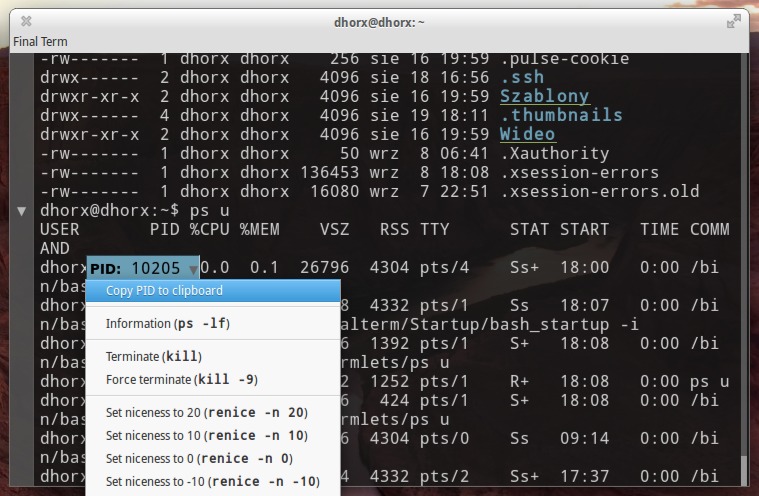Click the .thumbnails directory name

[562, 115]
